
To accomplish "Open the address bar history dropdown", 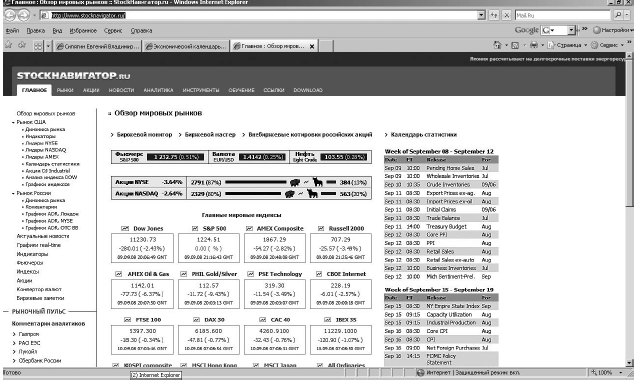I will pos(481,15).
